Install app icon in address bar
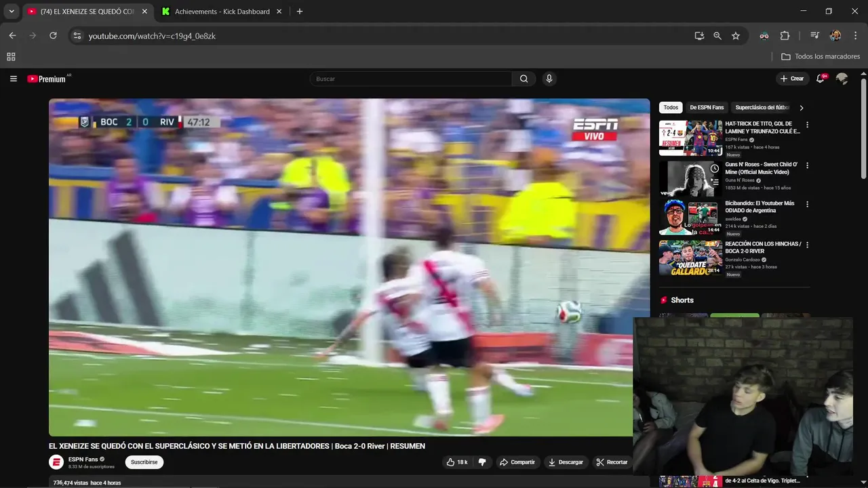Viewport: 868px width, 488px height. (699, 36)
